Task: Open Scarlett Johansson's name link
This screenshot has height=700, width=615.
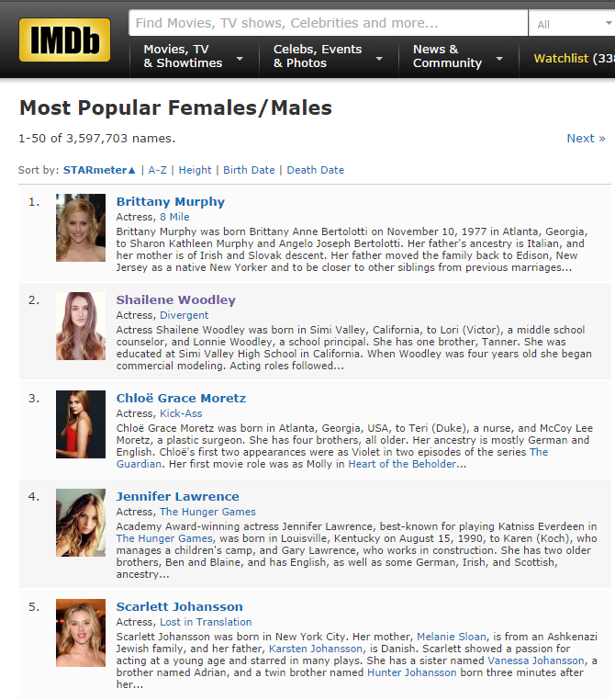Action: [x=179, y=606]
